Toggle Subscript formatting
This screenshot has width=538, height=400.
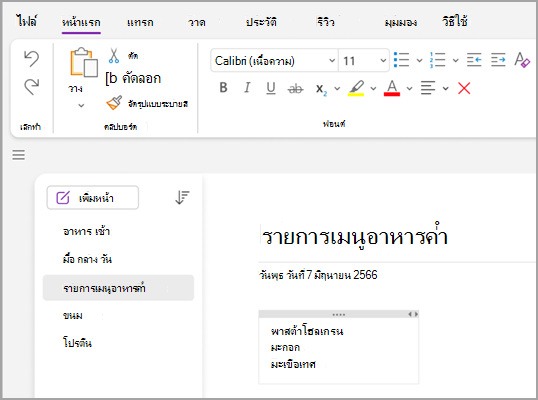point(321,89)
